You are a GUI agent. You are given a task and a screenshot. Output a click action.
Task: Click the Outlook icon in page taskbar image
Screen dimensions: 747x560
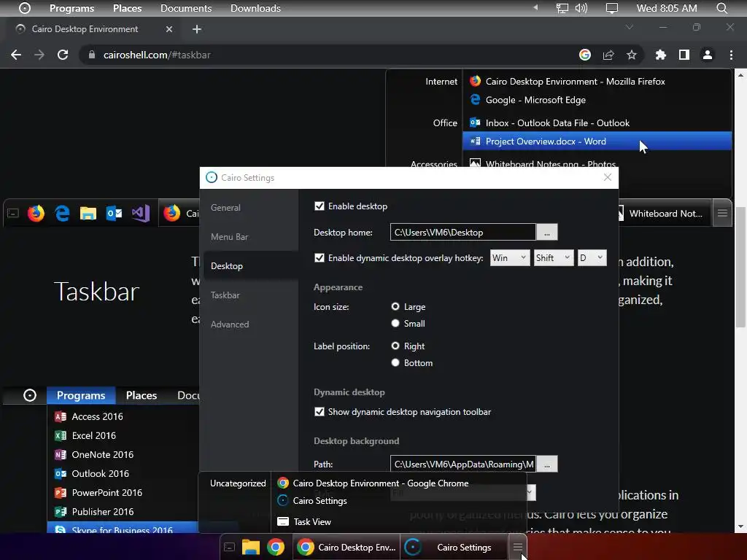[x=114, y=214]
